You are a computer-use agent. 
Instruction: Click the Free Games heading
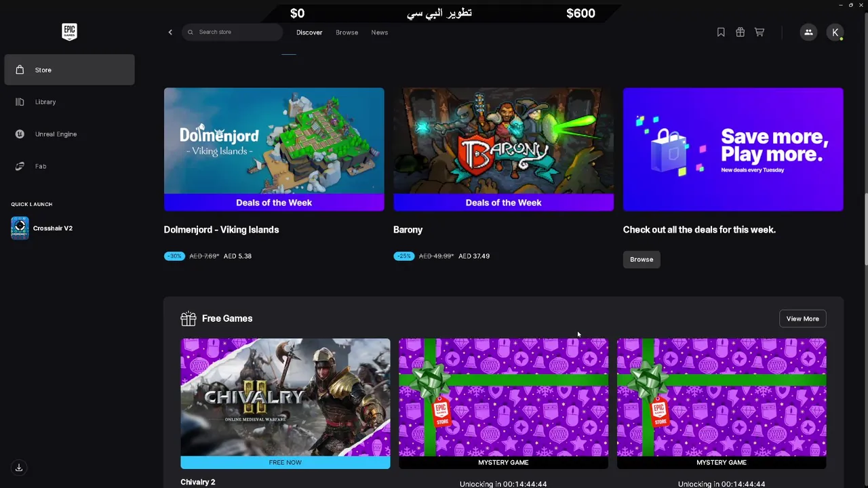(227, 319)
